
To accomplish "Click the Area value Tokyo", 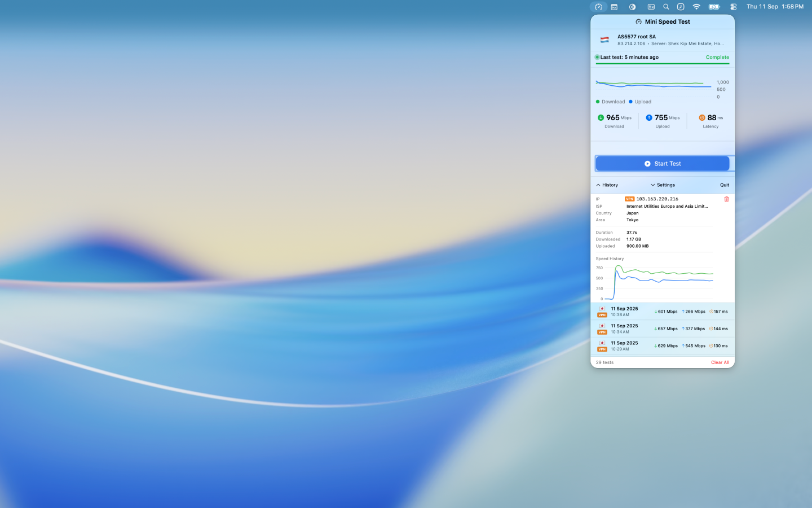I will point(633,220).
